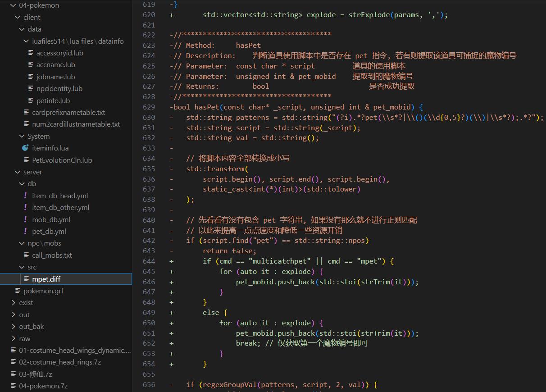Click the file icon beside mpet.diff
The width and height of the screenshot is (546, 392).
coord(27,279)
